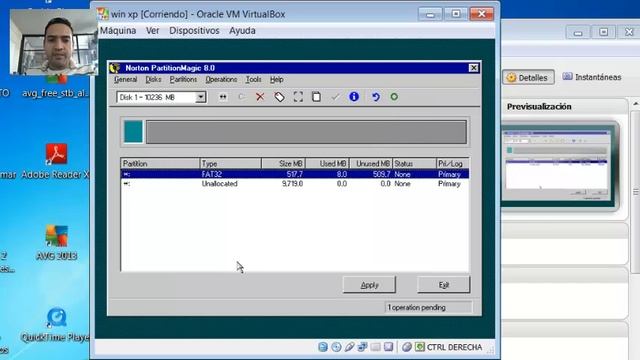Click the Label partition tag icon

279,97
